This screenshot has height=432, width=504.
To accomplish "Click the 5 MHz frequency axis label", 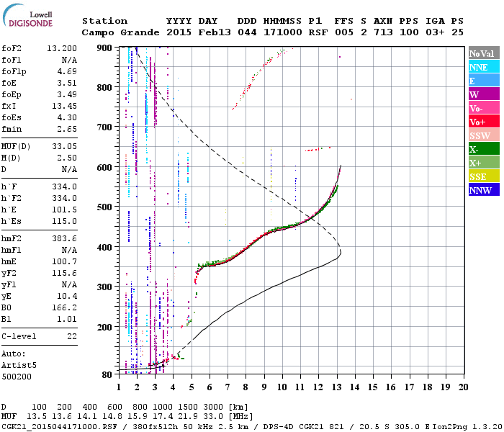I will [x=192, y=387].
